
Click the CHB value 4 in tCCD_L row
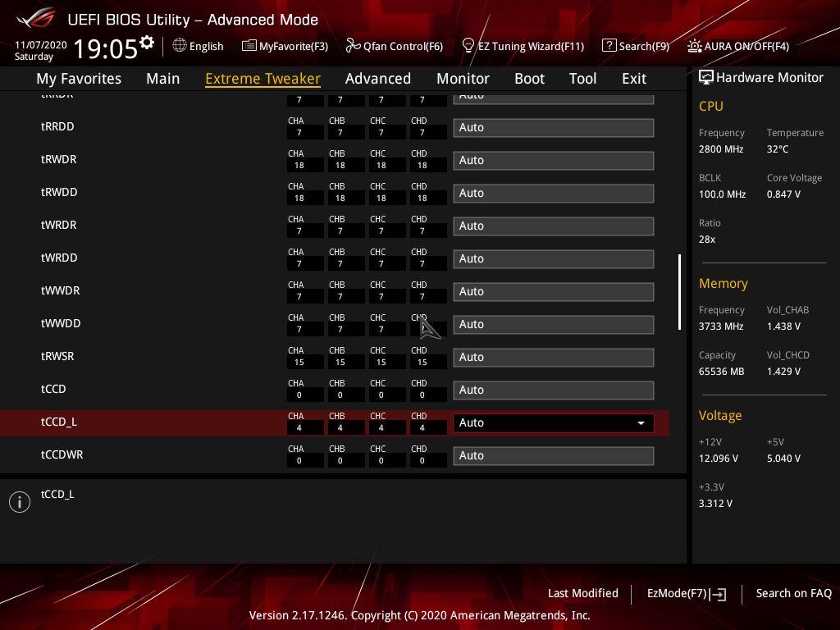pyautogui.click(x=340, y=428)
